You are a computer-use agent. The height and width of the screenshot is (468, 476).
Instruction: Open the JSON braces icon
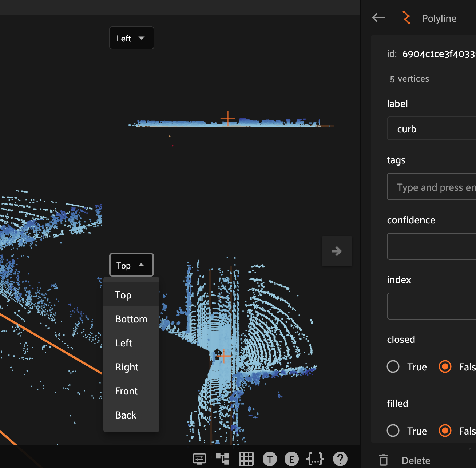(315, 459)
